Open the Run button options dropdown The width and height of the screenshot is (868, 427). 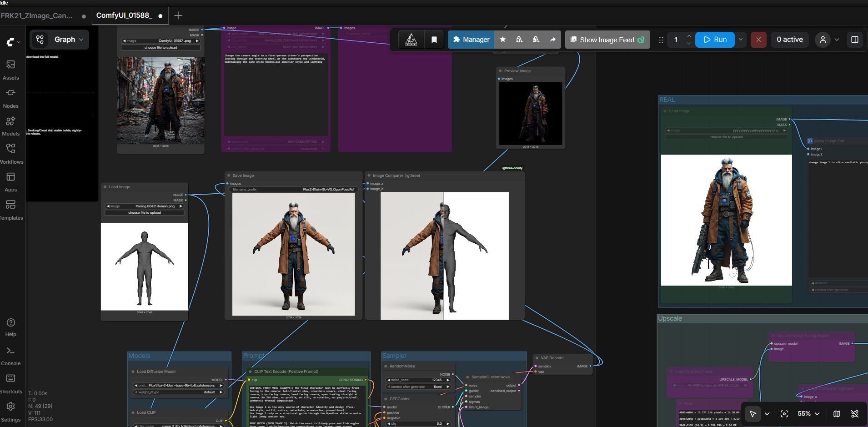[x=741, y=40]
